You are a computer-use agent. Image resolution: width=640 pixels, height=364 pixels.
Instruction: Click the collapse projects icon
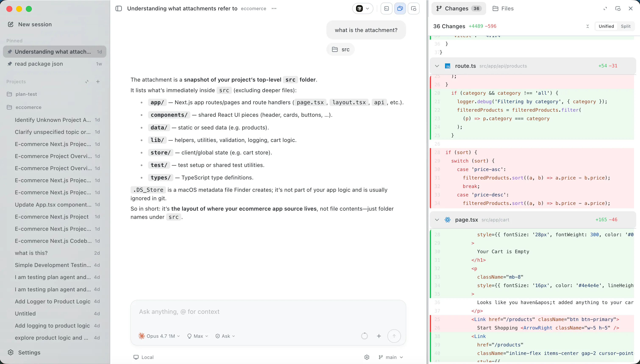87,82
